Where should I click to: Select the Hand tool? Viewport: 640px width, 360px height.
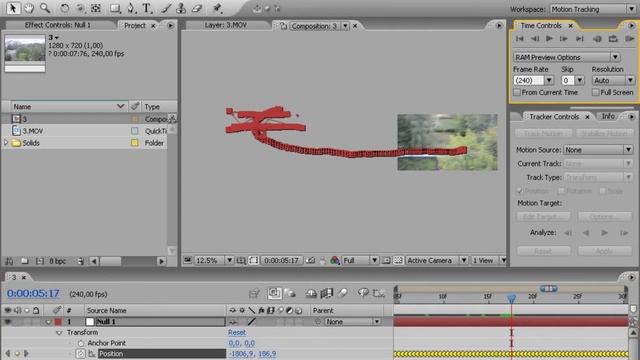click(x=29, y=8)
